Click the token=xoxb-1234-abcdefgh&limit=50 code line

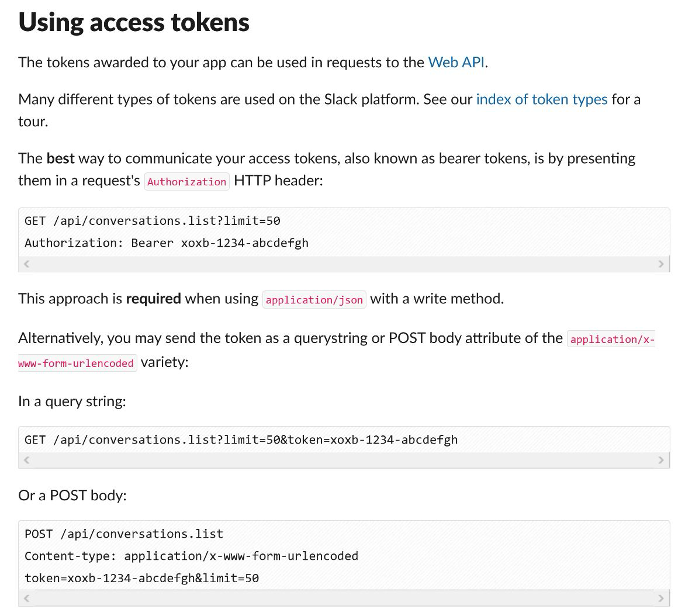coord(141,578)
